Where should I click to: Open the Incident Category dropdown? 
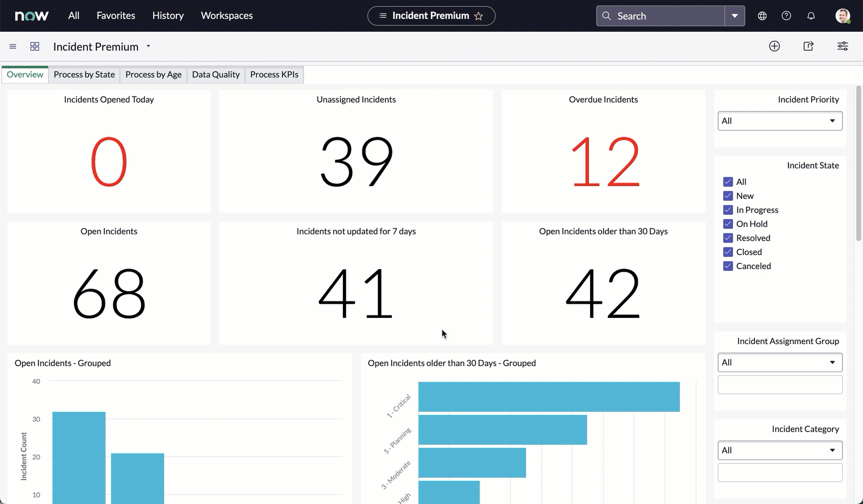tap(780, 450)
